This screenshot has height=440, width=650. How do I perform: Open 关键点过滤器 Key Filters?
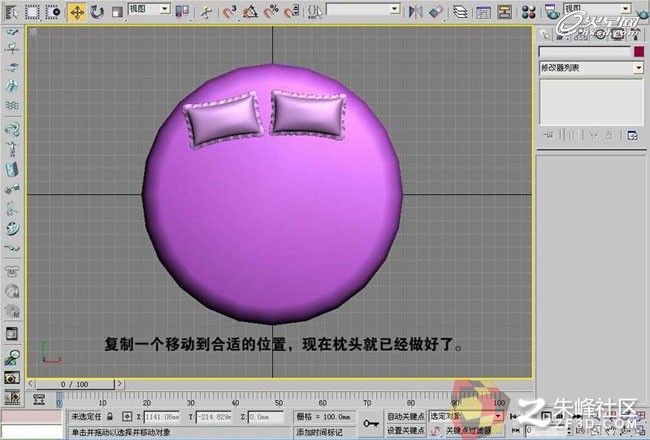tap(467, 431)
